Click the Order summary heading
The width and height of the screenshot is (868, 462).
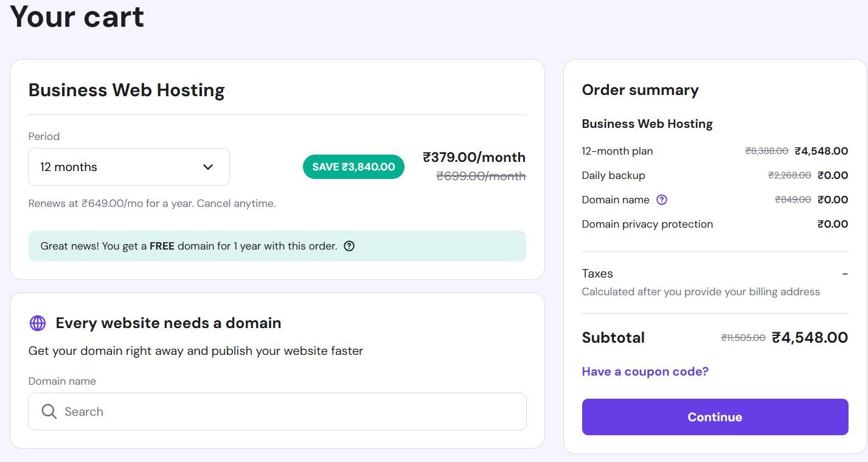click(x=640, y=90)
